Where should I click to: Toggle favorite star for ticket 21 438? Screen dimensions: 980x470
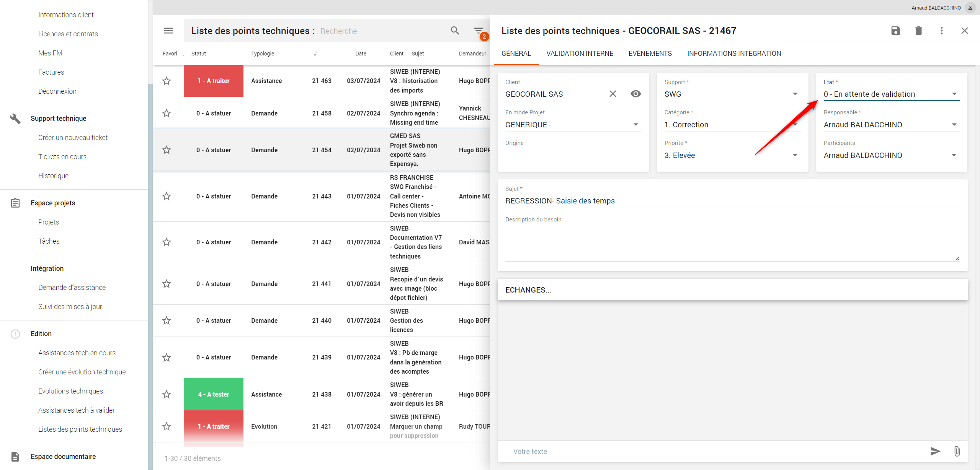click(x=167, y=394)
